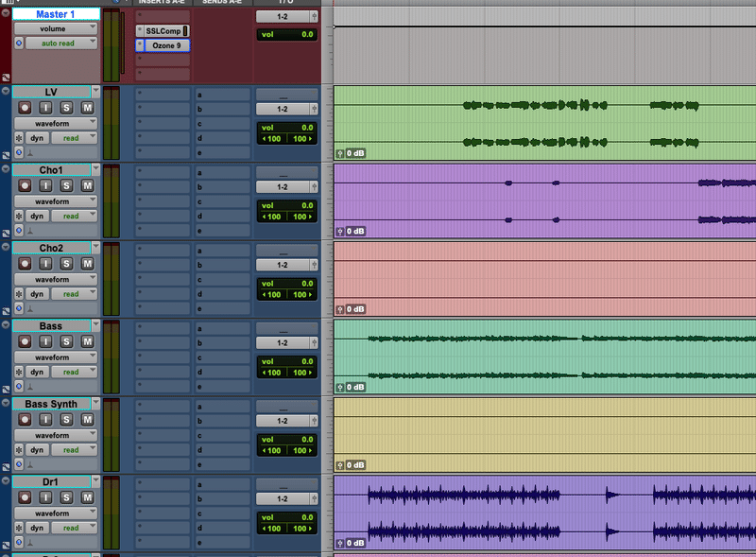756x557 pixels.
Task: Toggle input monitoring on Cho2 track
Action: [45, 264]
